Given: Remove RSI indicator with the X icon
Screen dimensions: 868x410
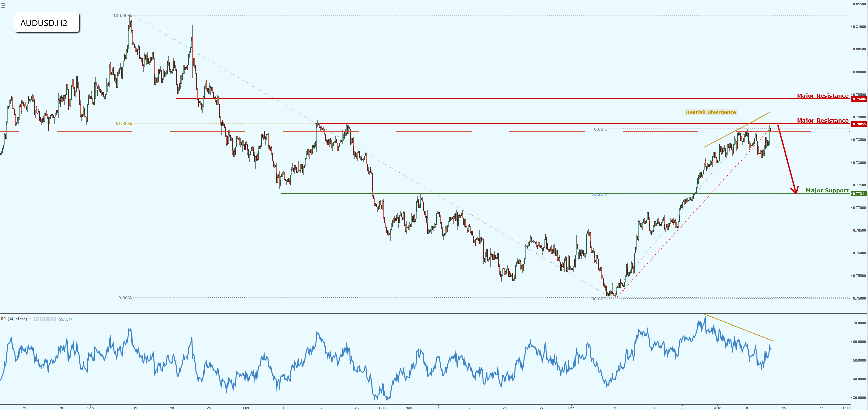Looking at the screenshot, I should tap(54, 319).
